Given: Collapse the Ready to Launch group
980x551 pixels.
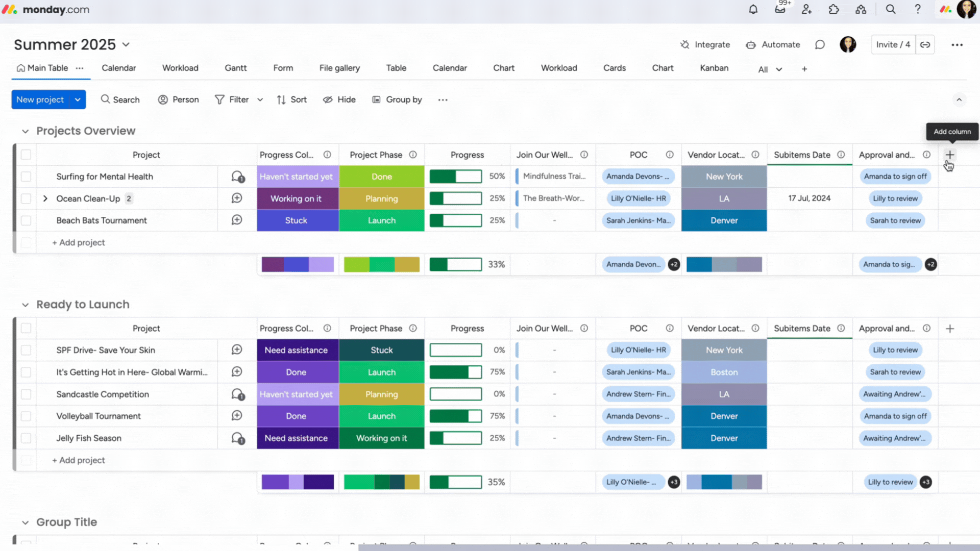Looking at the screenshot, I should [25, 305].
